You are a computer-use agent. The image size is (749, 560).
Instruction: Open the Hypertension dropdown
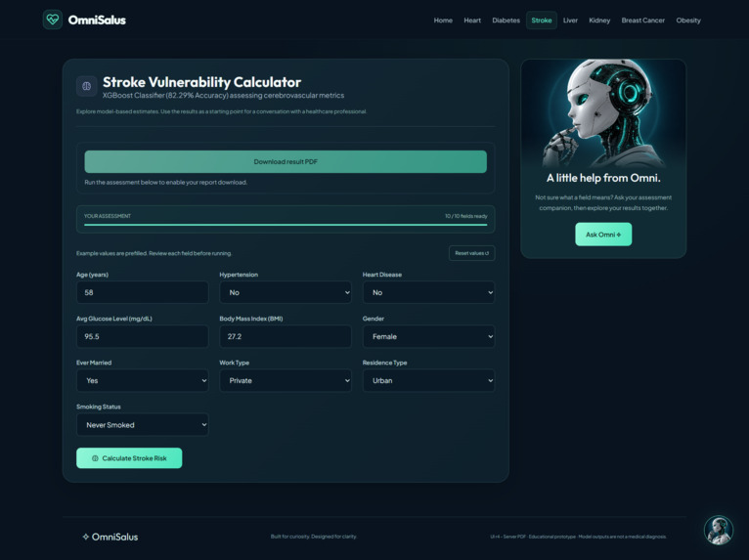coord(286,292)
